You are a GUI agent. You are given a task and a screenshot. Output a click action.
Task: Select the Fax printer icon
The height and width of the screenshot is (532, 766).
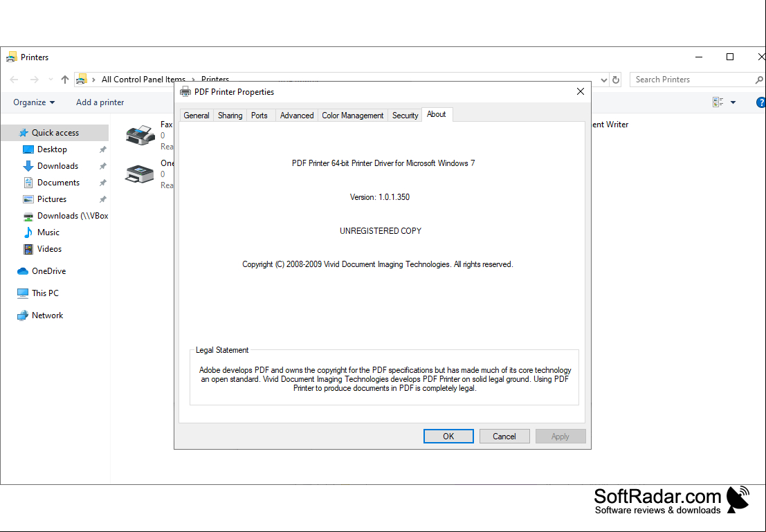click(140, 134)
